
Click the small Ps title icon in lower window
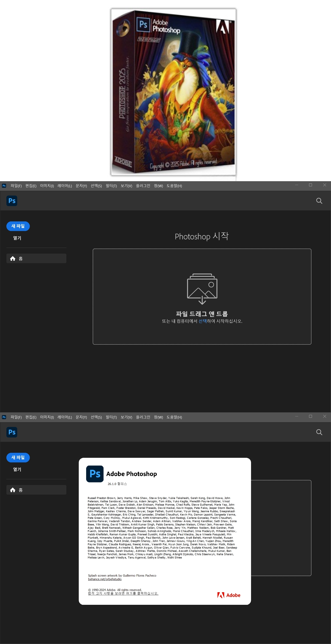(x=4, y=417)
